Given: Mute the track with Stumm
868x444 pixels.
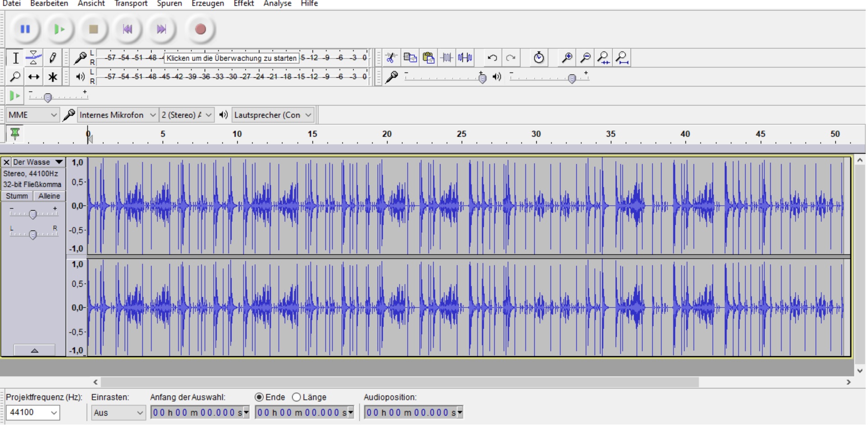Looking at the screenshot, I should pos(17,196).
